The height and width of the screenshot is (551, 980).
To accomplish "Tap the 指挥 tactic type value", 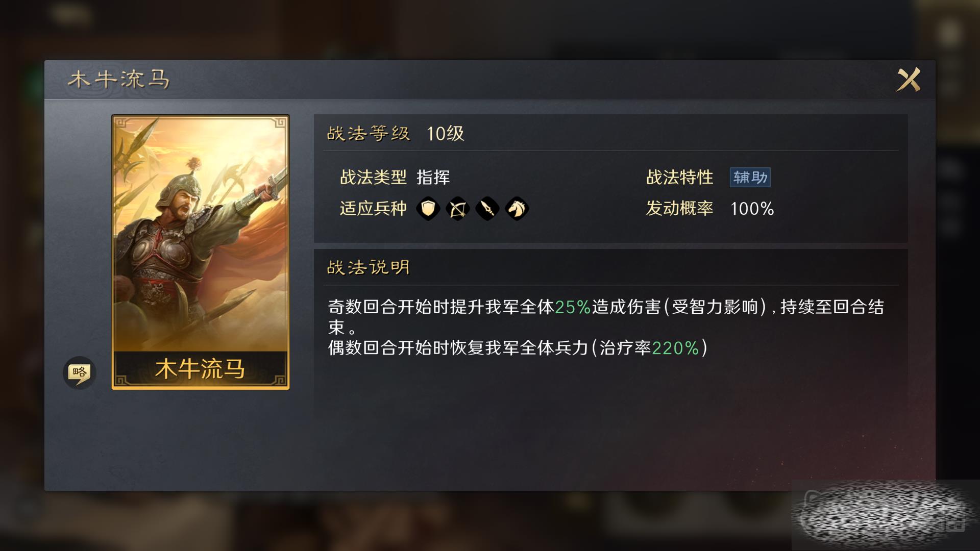I will [433, 178].
